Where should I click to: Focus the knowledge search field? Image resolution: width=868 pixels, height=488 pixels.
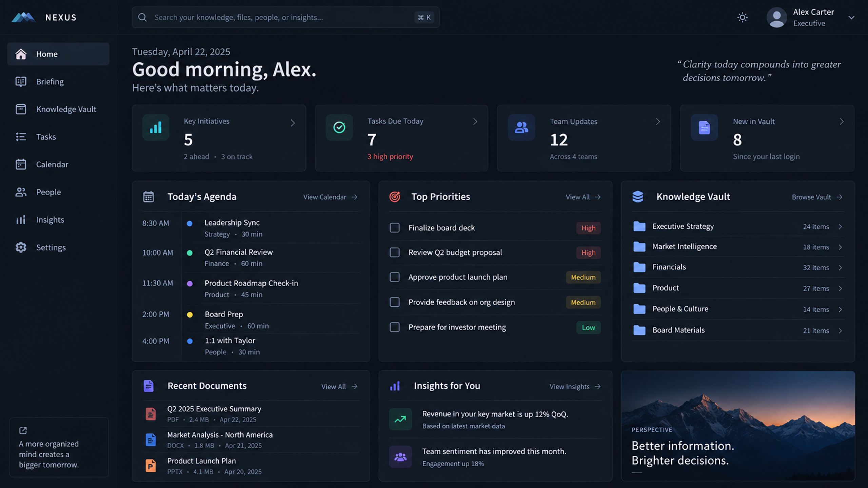[x=285, y=17]
